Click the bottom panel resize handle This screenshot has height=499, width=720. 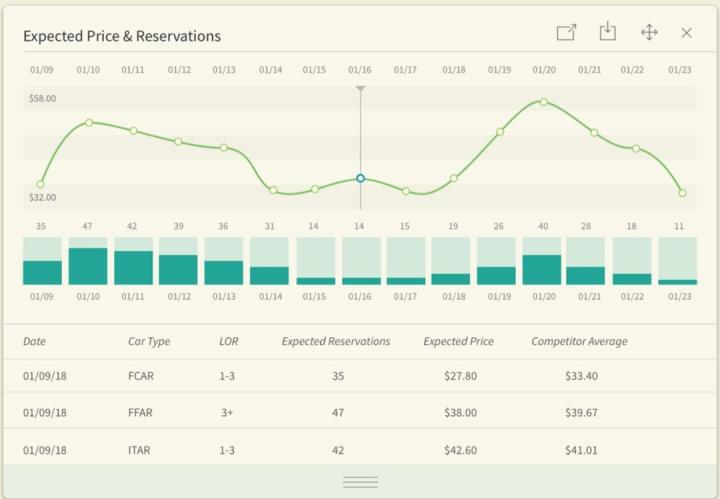[360, 482]
